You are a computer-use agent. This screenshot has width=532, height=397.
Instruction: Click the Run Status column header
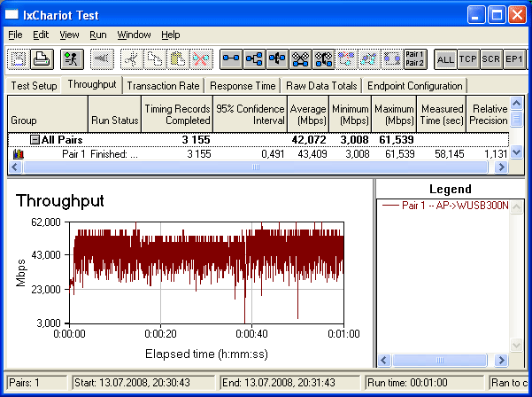pyautogui.click(x=115, y=114)
